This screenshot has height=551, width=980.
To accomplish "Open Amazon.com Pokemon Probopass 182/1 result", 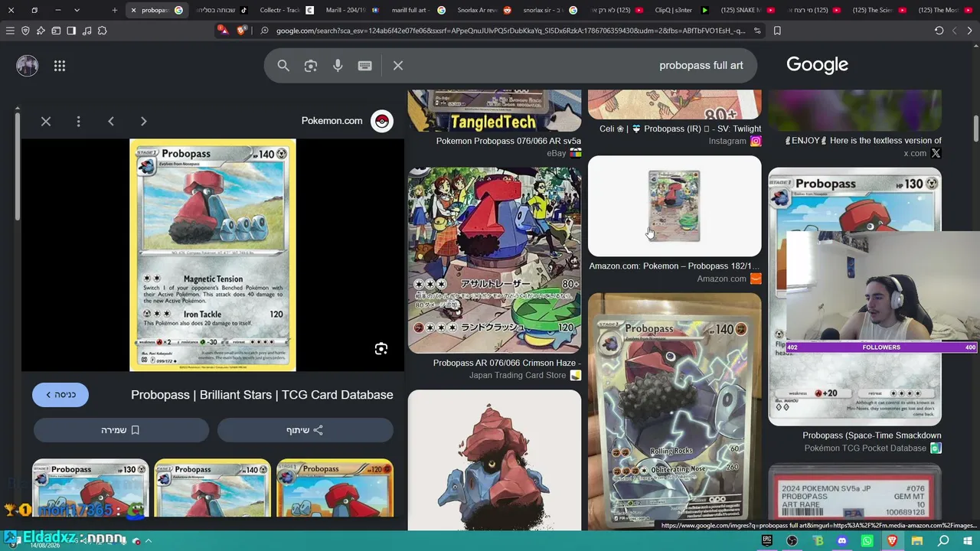I will point(675,266).
